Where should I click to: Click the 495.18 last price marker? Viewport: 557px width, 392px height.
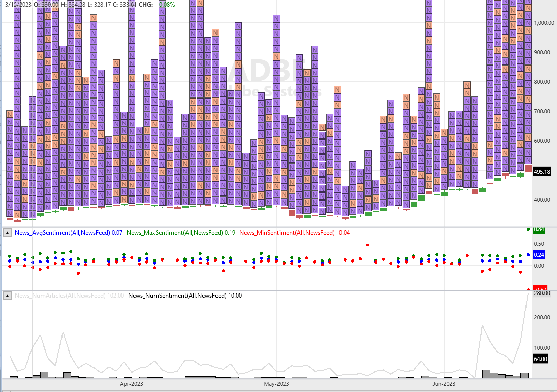(542, 172)
